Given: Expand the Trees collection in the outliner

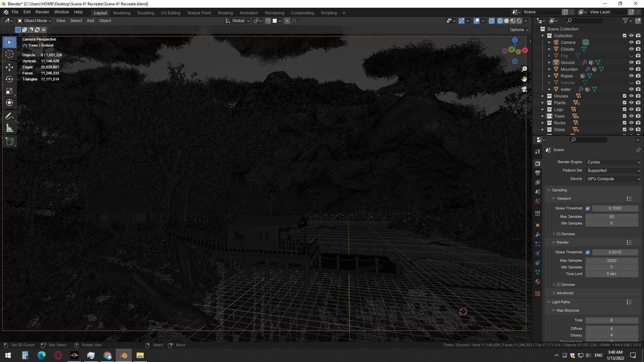Looking at the screenshot, I should [543, 116].
